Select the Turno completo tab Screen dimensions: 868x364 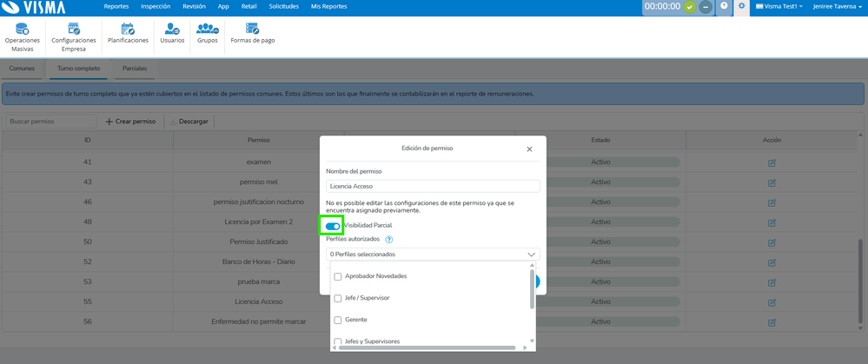coord(79,69)
